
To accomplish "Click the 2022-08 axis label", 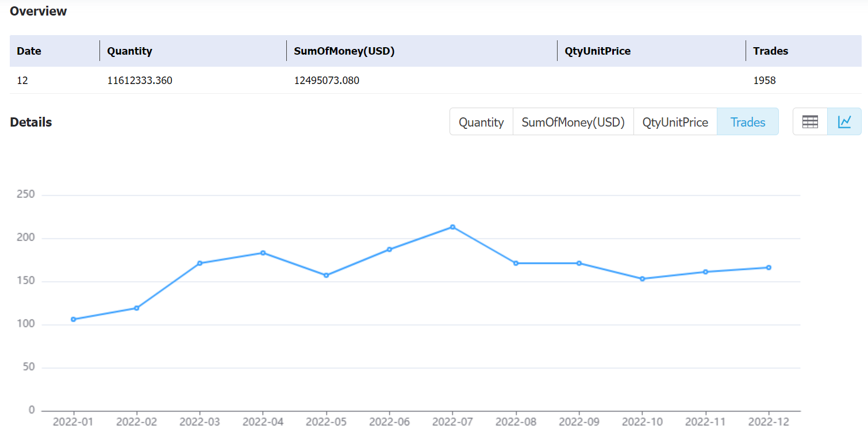I will click(516, 422).
